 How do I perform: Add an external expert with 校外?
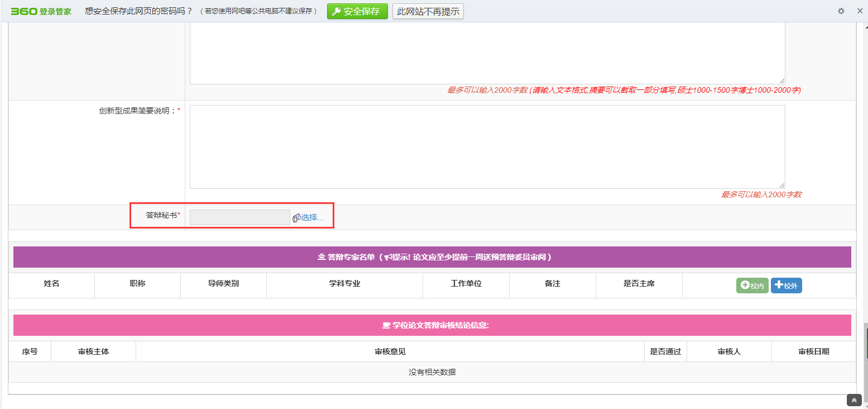786,286
